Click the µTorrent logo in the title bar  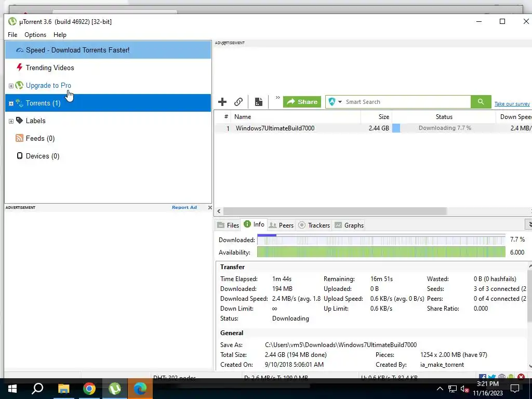tap(12, 21)
